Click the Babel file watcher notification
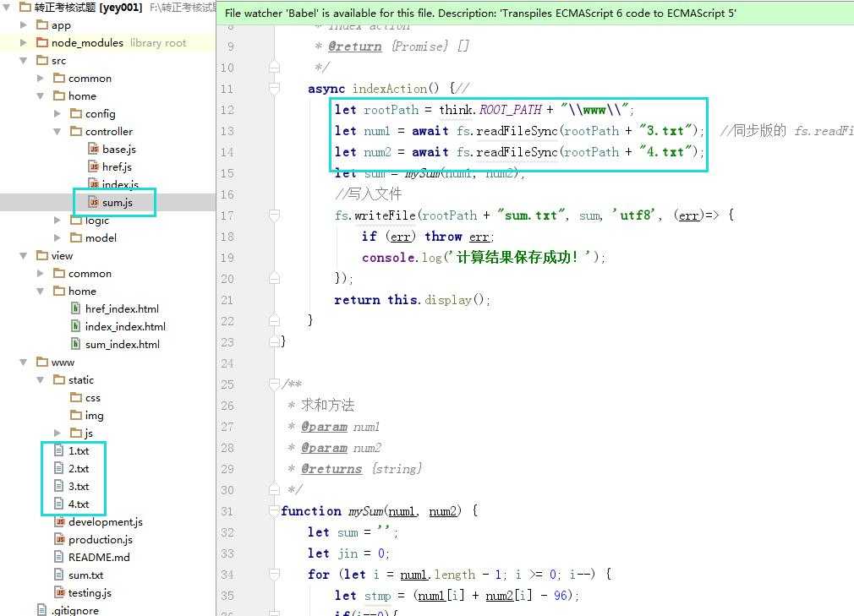 tap(535, 13)
